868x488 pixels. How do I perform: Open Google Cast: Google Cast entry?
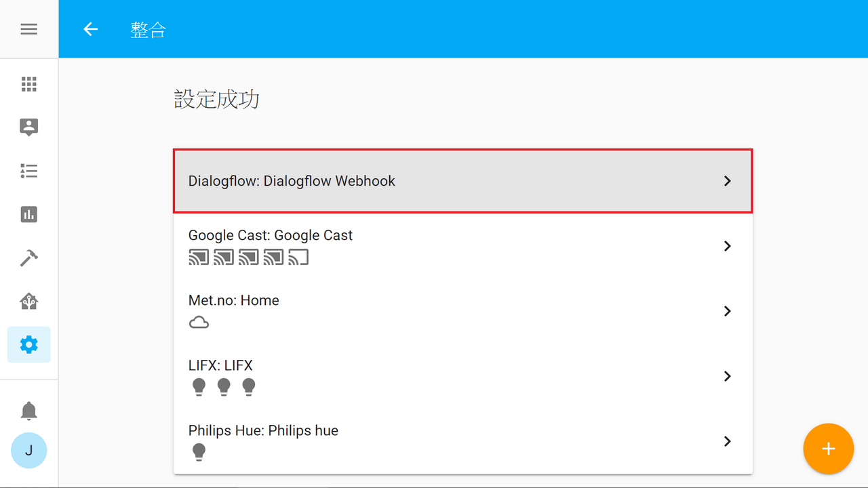(463, 246)
